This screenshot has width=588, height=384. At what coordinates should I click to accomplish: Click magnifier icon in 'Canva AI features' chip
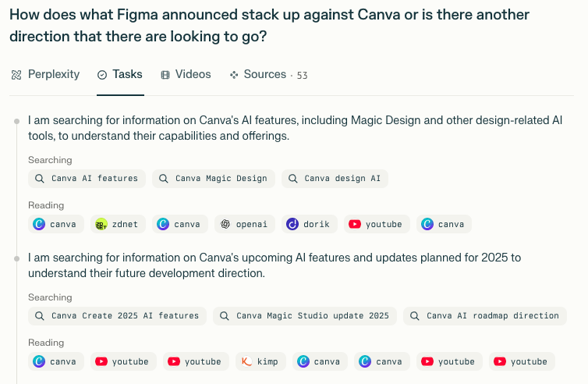click(x=39, y=178)
